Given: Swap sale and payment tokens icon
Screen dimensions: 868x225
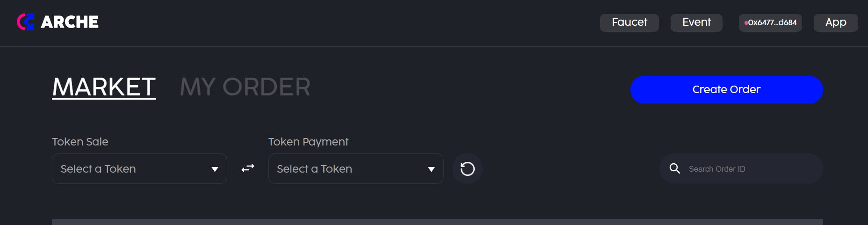Looking at the screenshot, I should (x=248, y=168).
